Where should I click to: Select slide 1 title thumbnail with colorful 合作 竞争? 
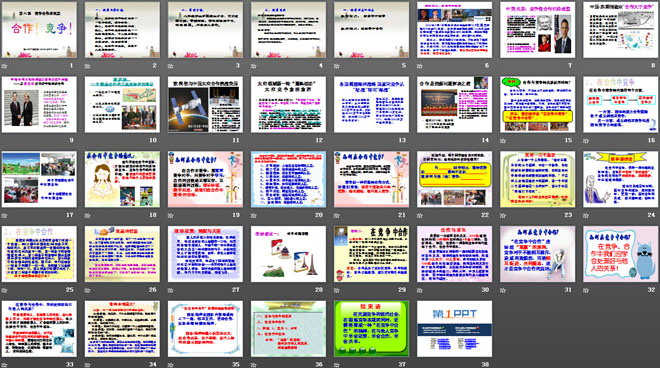(x=39, y=30)
